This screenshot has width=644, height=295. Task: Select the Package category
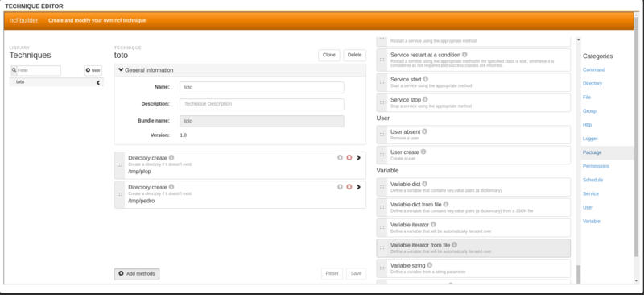click(592, 152)
